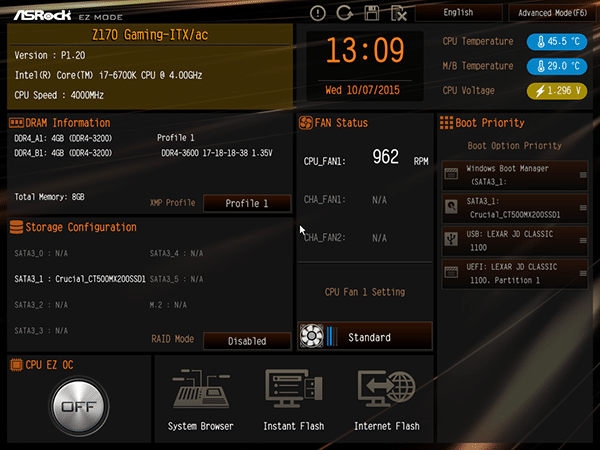Click the M.2 : N/A storage row
This screenshot has height=450, width=600.
click(168, 305)
